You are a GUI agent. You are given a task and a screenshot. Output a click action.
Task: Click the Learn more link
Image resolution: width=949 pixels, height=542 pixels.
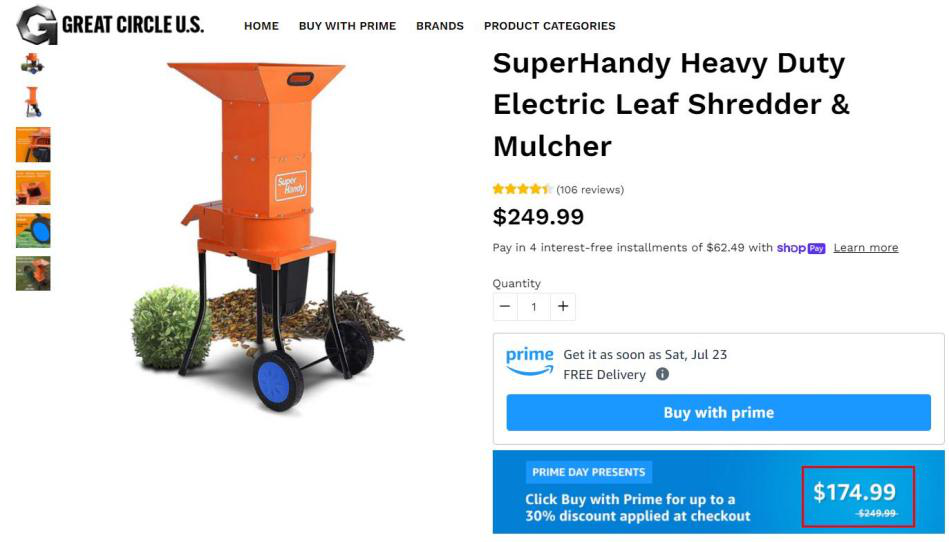pyautogui.click(x=865, y=248)
